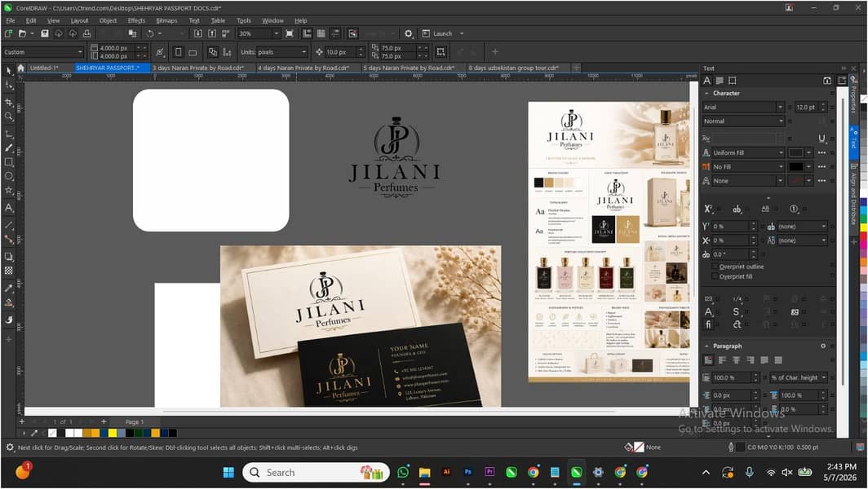Image resolution: width=868 pixels, height=489 pixels.
Task: Switch to the Untitled-1 document tab
Action: [x=44, y=68]
